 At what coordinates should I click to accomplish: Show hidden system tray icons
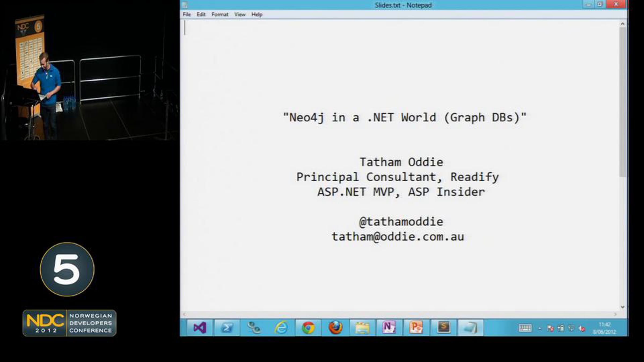pos(540,328)
